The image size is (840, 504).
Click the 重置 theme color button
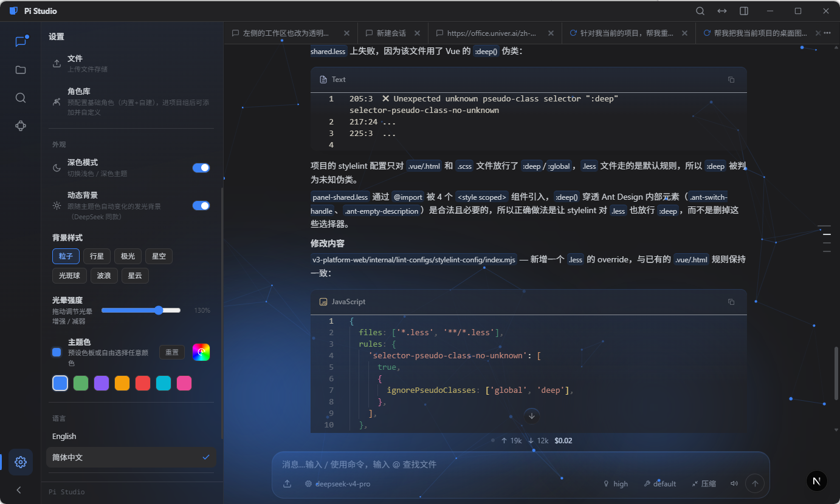point(172,352)
